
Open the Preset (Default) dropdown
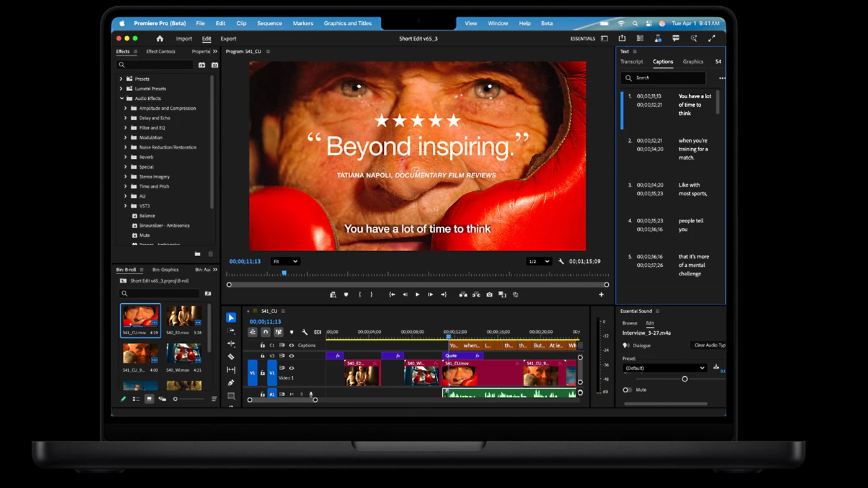[665, 368]
